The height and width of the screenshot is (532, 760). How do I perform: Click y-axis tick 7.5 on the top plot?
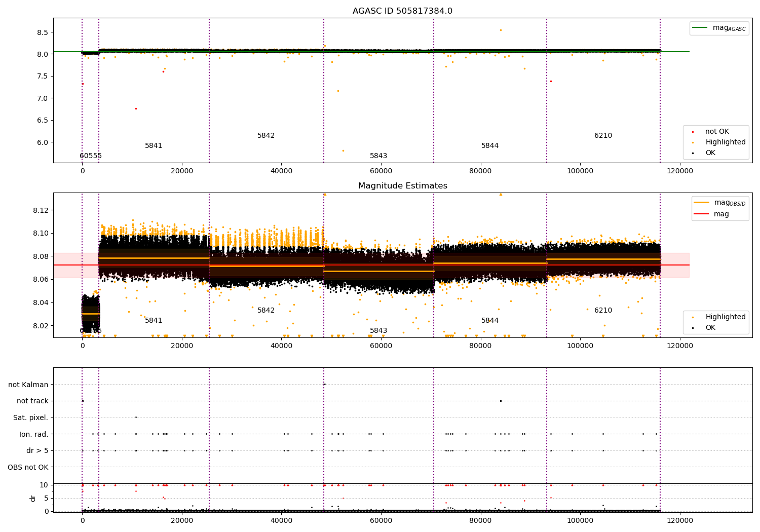(43, 77)
